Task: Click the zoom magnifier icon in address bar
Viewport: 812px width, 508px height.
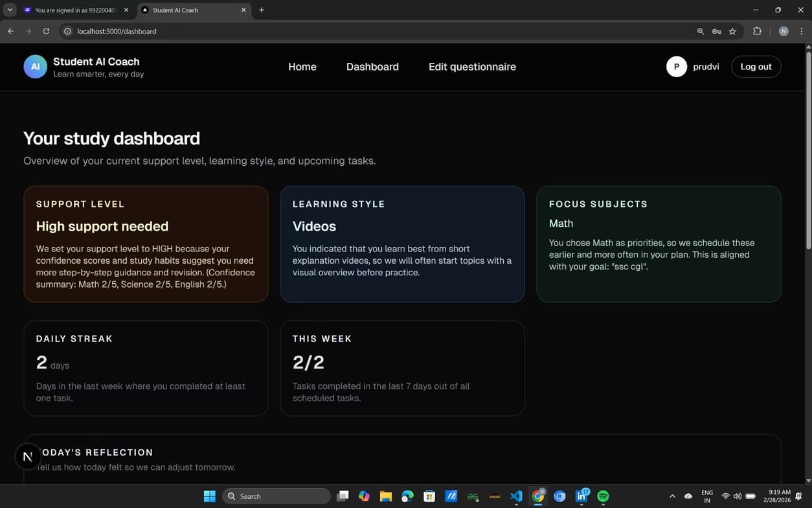Action: click(700, 31)
